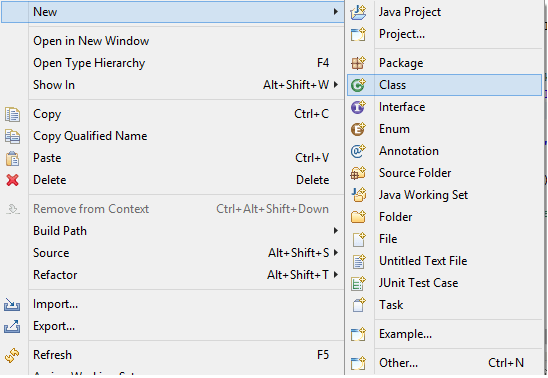This screenshot has height=378, width=548.
Task: Click the Refresh arrows icon
Action: pyautogui.click(x=12, y=355)
